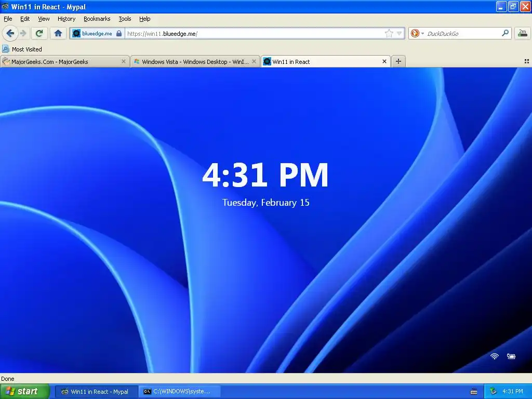Close the Windows Vista tab

click(254, 61)
